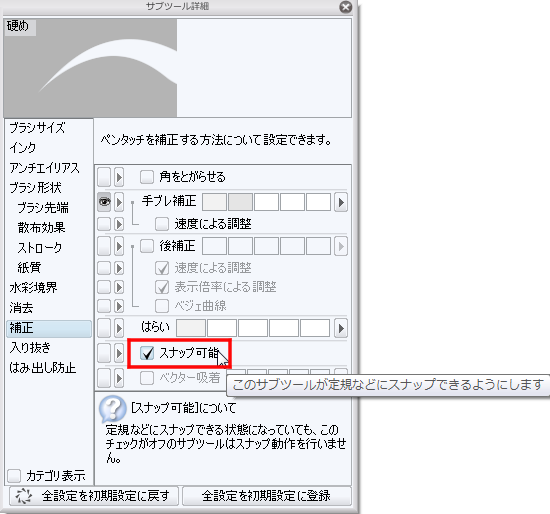The height and width of the screenshot is (514, 550).
Task: Show はらい in tool property toggle box
Action: point(104,328)
